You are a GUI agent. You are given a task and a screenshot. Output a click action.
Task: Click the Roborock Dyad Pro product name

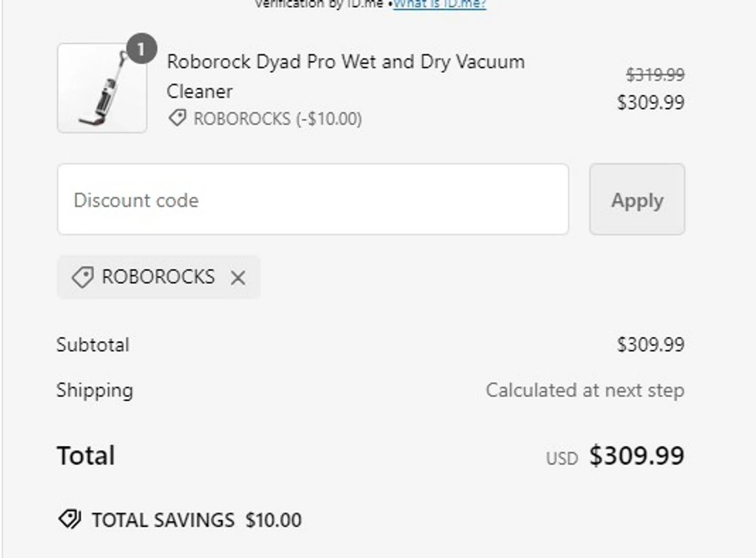pos(345,76)
